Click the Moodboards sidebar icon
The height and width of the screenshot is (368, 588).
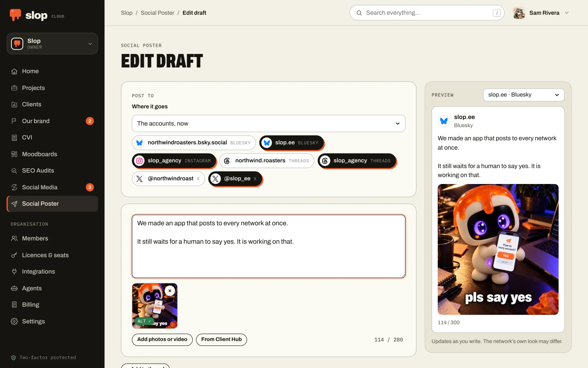14,154
